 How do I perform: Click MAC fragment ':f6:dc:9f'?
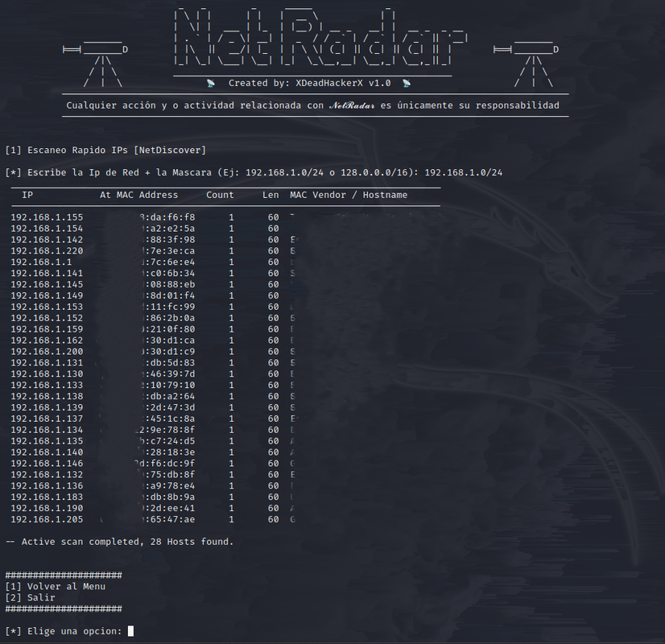[x=170, y=464]
